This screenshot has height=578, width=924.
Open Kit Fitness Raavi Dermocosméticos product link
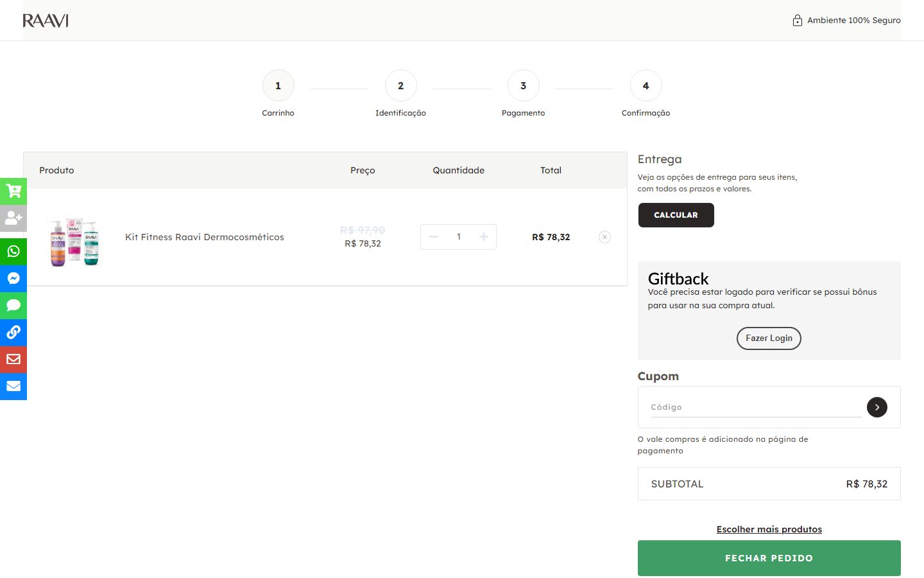(x=205, y=237)
